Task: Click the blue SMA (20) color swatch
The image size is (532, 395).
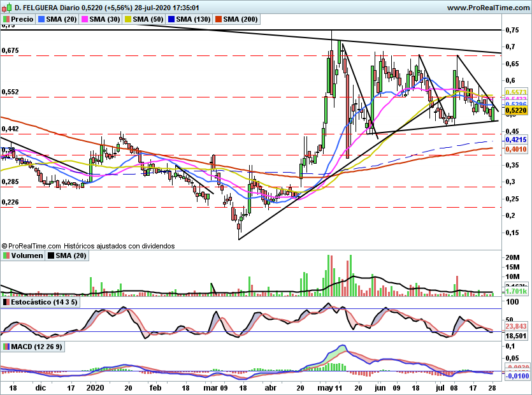Action: [41, 19]
